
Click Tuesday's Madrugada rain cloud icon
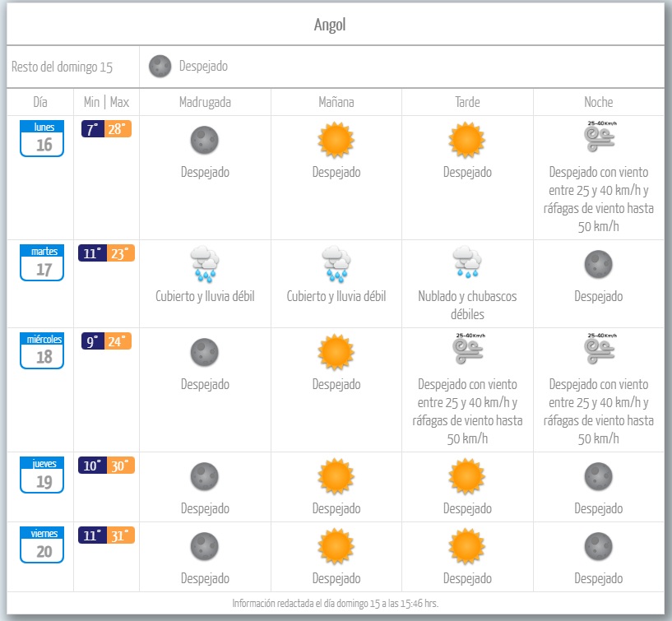coord(204,263)
